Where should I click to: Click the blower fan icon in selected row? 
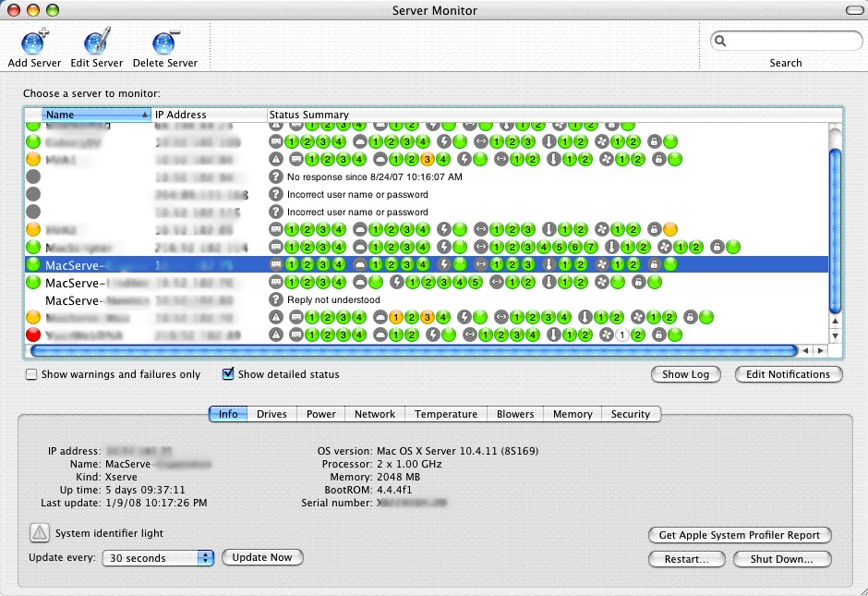click(x=602, y=265)
